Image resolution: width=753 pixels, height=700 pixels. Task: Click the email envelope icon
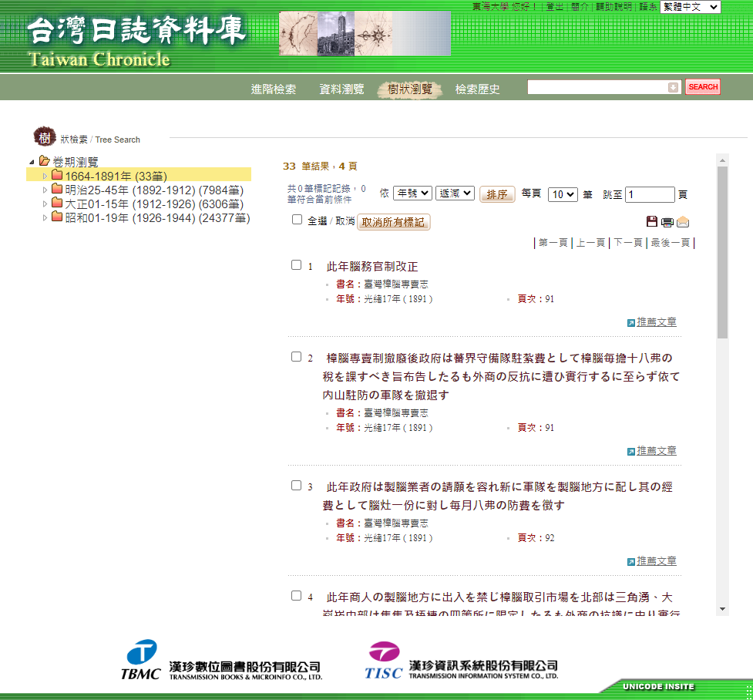[683, 222]
